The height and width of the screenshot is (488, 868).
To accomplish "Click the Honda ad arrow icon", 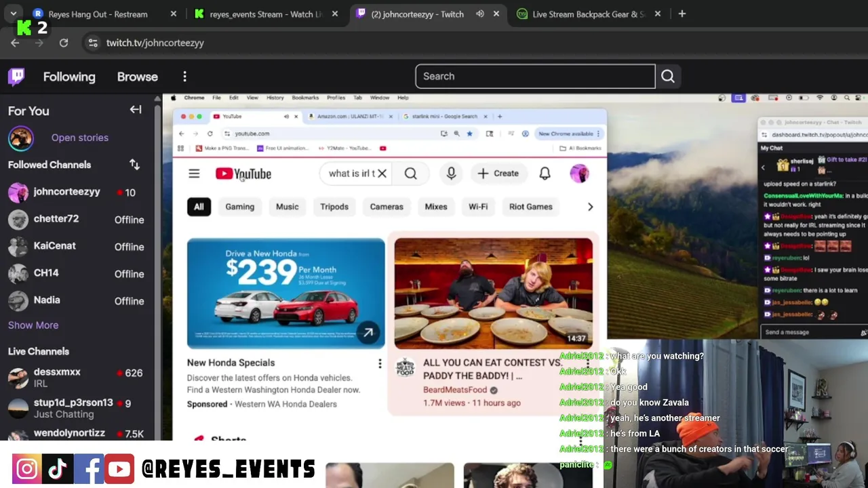I will coord(368,333).
